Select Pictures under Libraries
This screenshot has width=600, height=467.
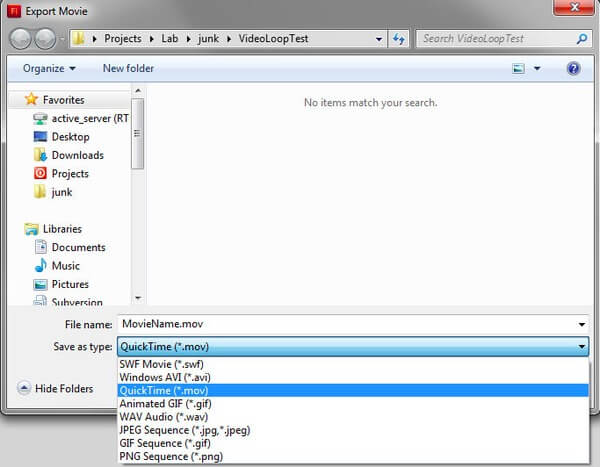(x=70, y=284)
